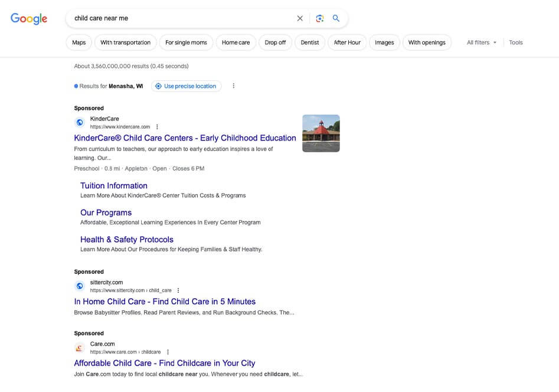559x392 pixels.
Task: Open options menu next to kindercare.com URL
Action: point(157,127)
